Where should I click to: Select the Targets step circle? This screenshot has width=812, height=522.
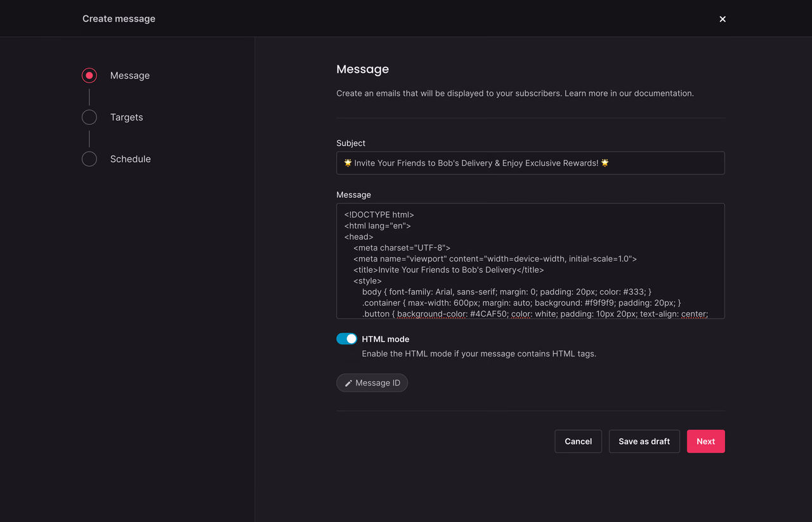point(89,117)
